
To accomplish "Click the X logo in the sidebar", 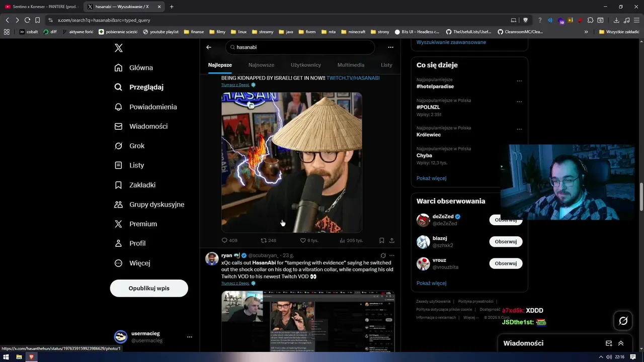I will click(x=119, y=48).
